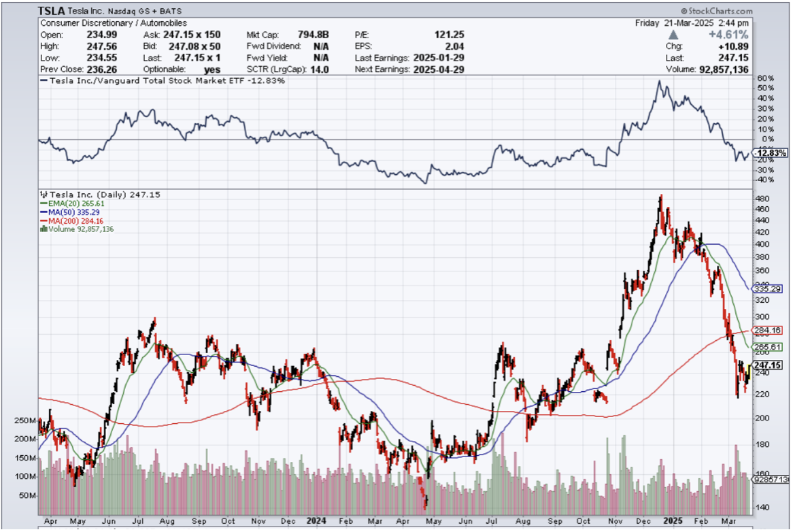Click the blue MA(50) legend line marker
Image resolution: width=793 pixels, height=532 pixels.
43,212
